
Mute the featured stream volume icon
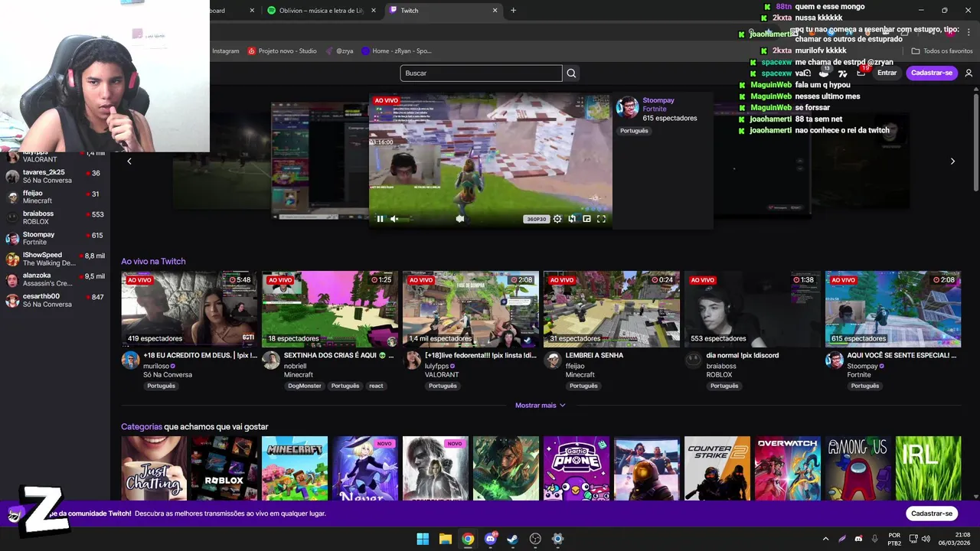click(x=394, y=219)
